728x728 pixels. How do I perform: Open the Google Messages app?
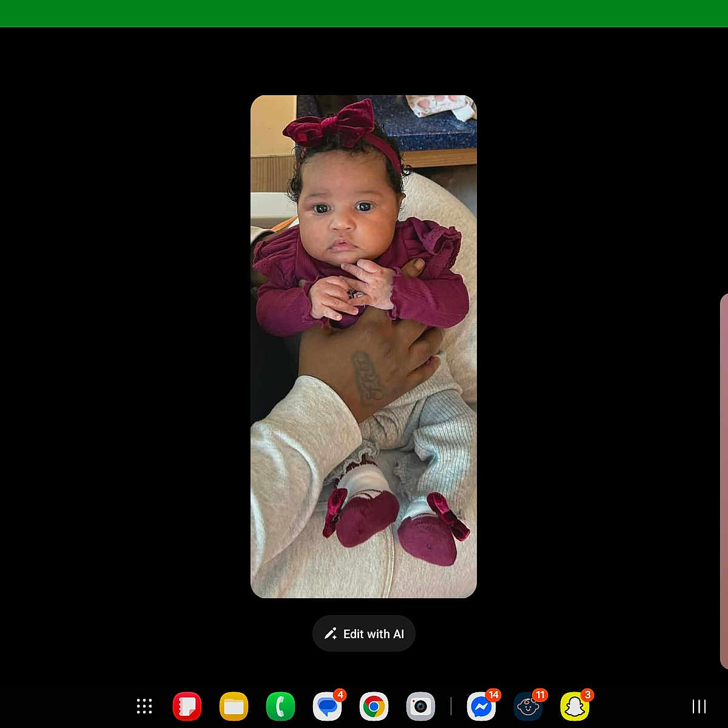327,707
